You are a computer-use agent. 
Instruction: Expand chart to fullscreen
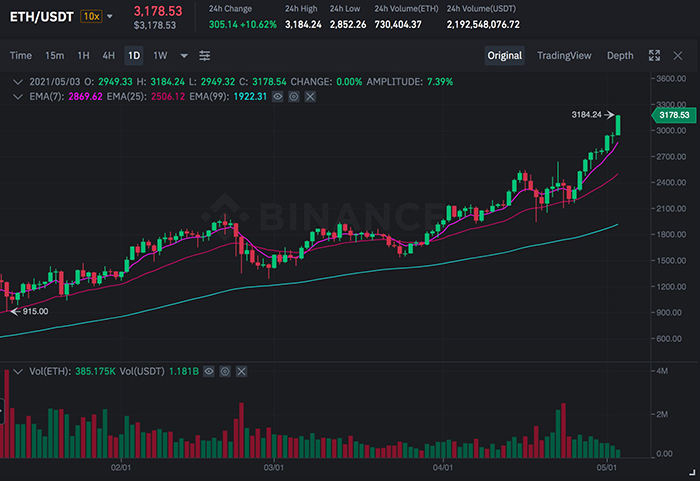pyautogui.click(x=654, y=55)
